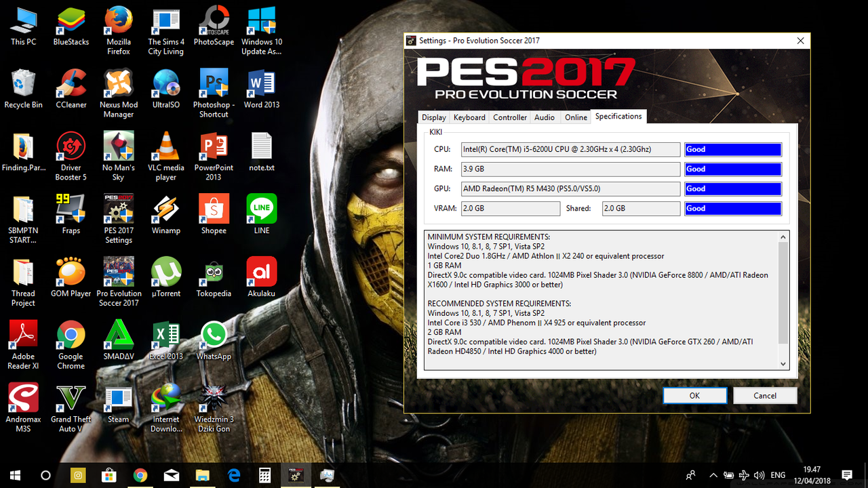Viewport: 868px width, 488px height.
Task: Select the Tokopedia desktop icon
Action: click(214, 279)
